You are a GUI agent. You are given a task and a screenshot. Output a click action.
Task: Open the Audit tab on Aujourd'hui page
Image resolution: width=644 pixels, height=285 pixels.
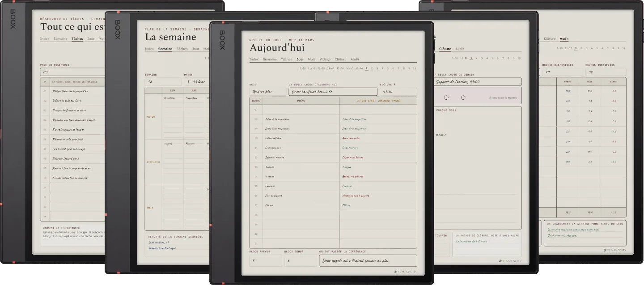coord(355,59)
